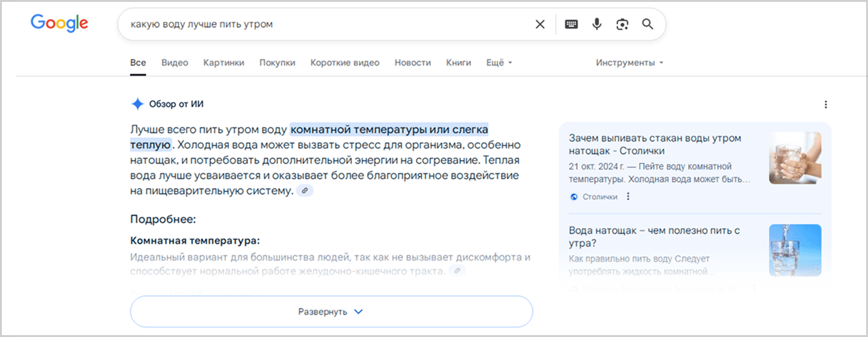Screen dimensions: 868x337
Task: Click the Google logo
Action: tap(59, 24)
